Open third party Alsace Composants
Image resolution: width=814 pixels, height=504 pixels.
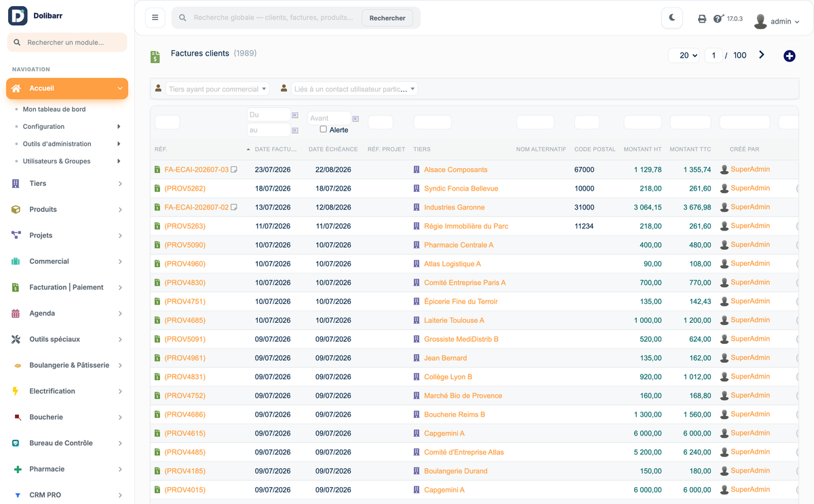pyautogui.click(x=456, y=170)
